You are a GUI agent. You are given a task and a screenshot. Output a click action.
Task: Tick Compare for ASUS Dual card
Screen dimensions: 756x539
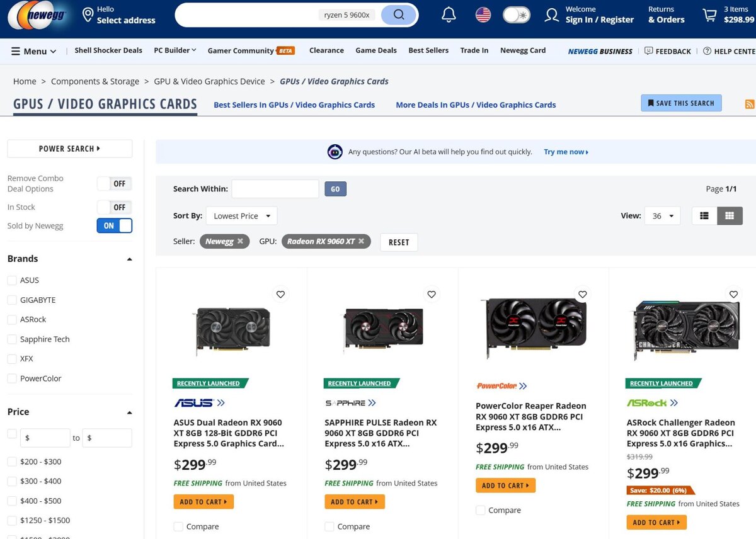pyautogui.click(x=178, y=526)
